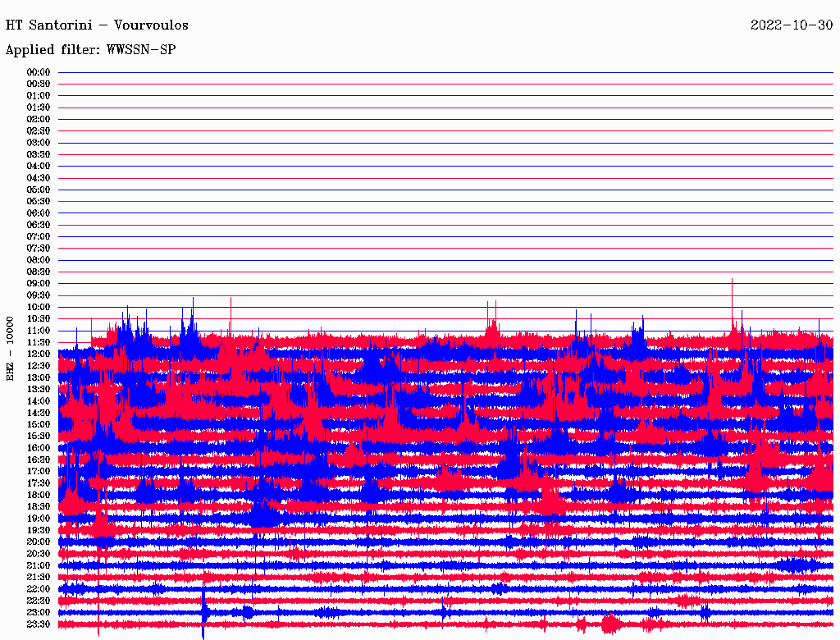The height and width of the screenshot is (640, 840).
Task: Select the 21:00 time label
Action: click(x=39, y=565)
